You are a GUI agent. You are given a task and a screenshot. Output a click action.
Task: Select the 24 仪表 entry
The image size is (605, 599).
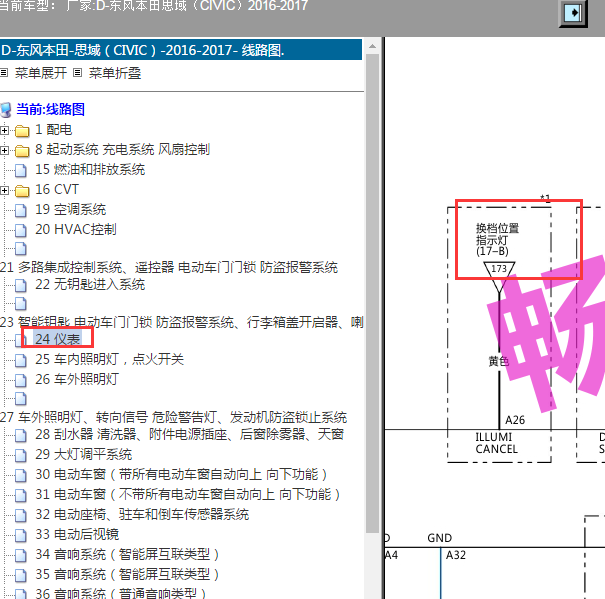57,339
